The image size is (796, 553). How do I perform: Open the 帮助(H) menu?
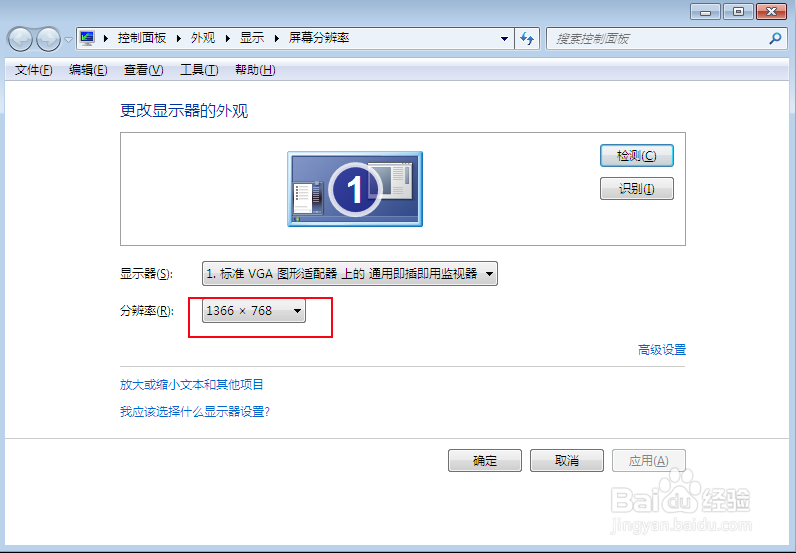[x=255, y=70]
